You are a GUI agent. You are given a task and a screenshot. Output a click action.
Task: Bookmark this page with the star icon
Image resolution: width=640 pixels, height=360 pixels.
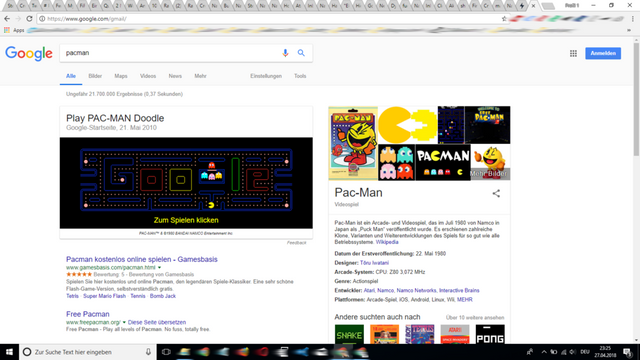pyautogui.click(x=504, y=19)
